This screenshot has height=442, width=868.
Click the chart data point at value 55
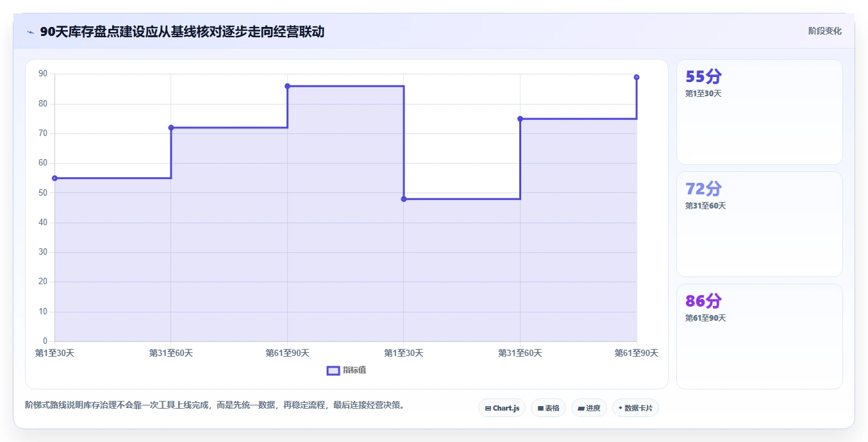tap(54, 178)
